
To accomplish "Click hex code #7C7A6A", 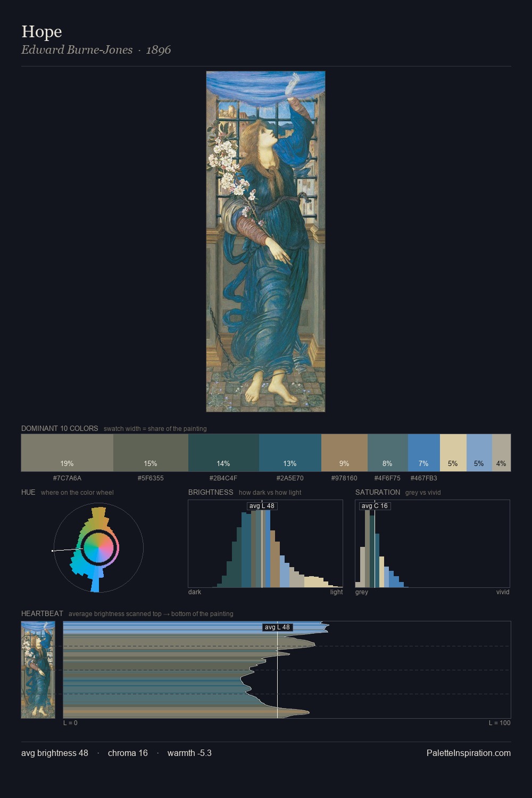I will point(67,478).
